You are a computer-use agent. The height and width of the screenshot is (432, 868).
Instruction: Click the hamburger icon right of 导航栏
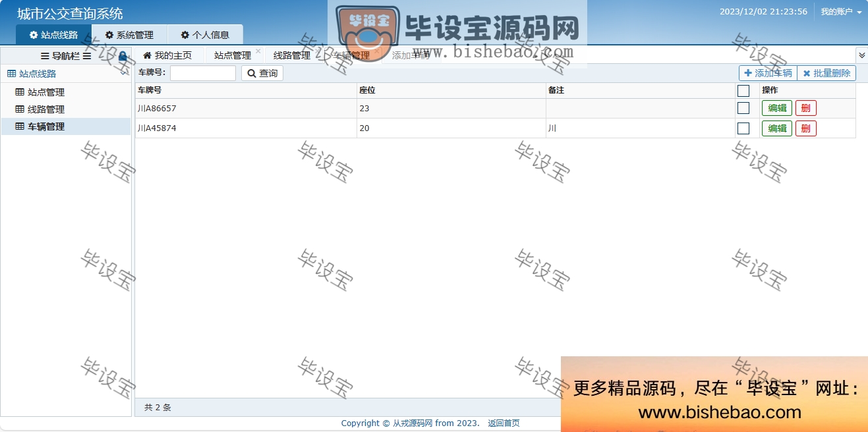click(x=87, y=56)
